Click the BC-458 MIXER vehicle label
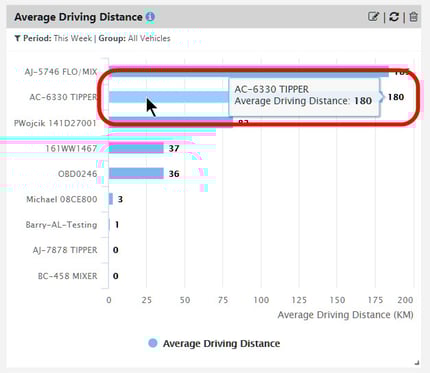The width and height of the screenshot is (430, 373). tap(68, 276)
